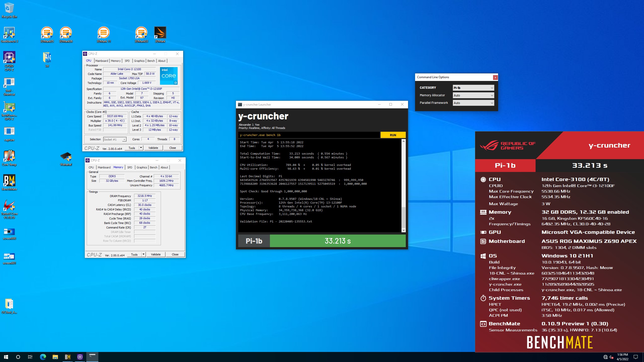Open the 3DMark06 desktop shortcut

66,35
